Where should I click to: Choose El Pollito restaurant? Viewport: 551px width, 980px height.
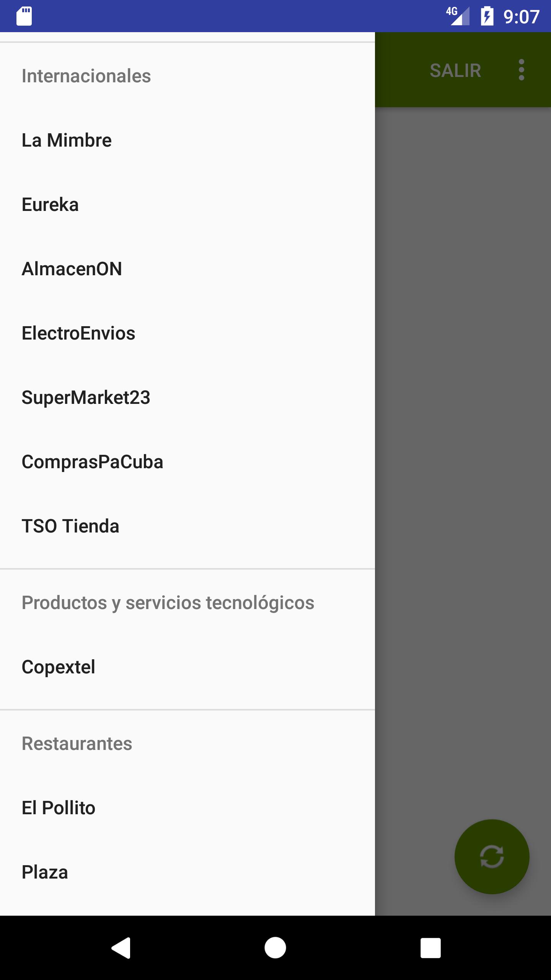point(187,808)
